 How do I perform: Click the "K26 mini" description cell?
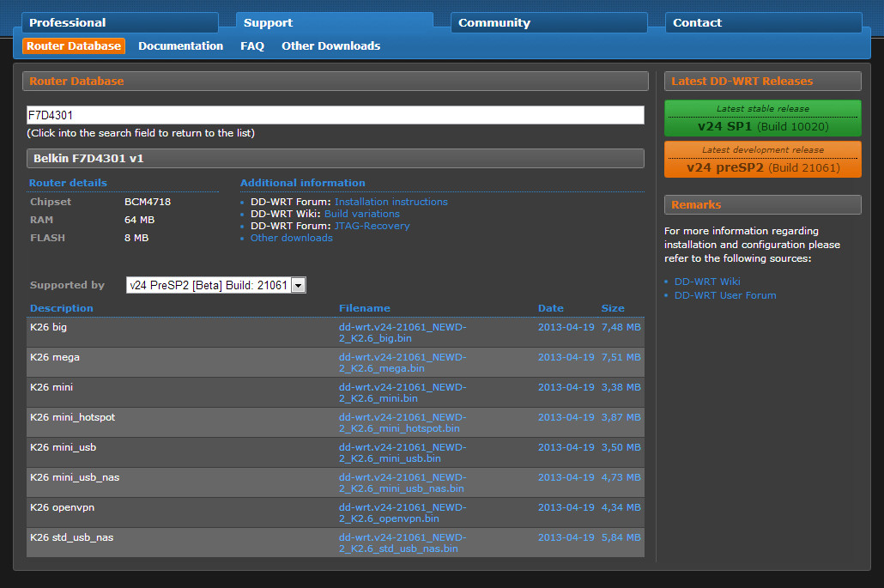[51, 387]
